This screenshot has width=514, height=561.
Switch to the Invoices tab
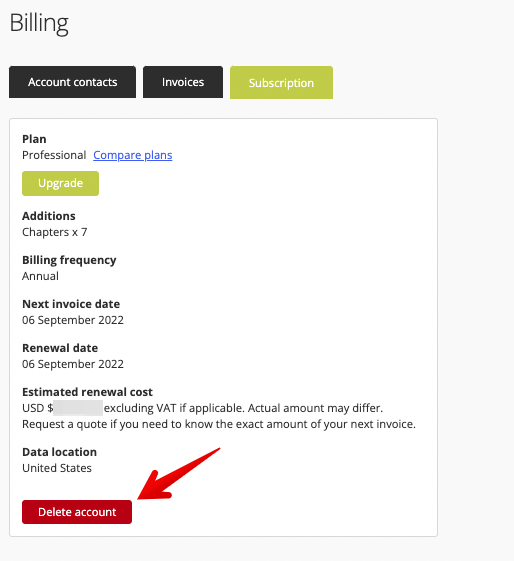pos(183,82)
